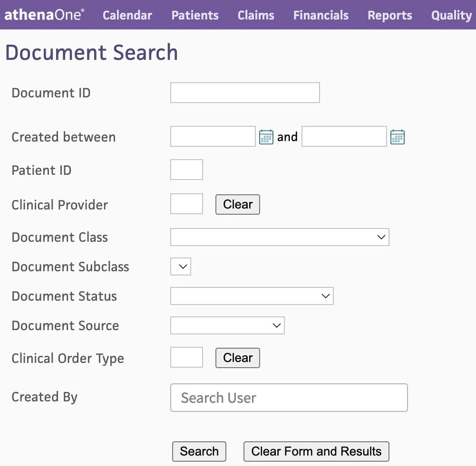The height and width of the screenshot is (466, 476).
Task: Clear the Clinical Provider field
Action: click(x=237, y=204)
